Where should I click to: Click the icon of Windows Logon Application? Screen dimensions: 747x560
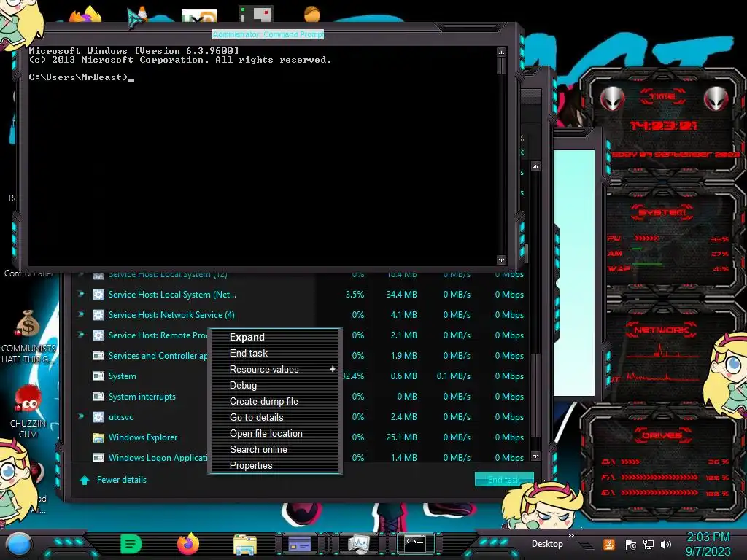(98, 457)
